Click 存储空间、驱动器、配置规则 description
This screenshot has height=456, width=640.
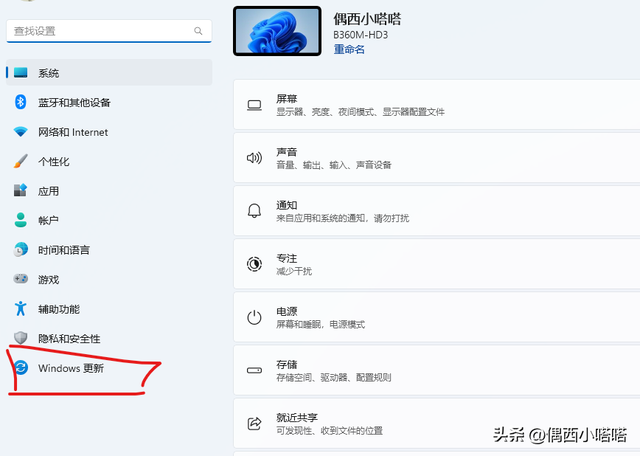tap(333, 377)
